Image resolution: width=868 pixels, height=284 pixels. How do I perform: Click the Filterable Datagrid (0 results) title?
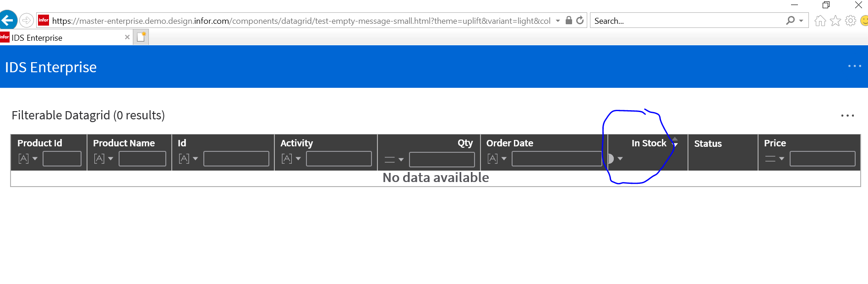click(88, 115)
